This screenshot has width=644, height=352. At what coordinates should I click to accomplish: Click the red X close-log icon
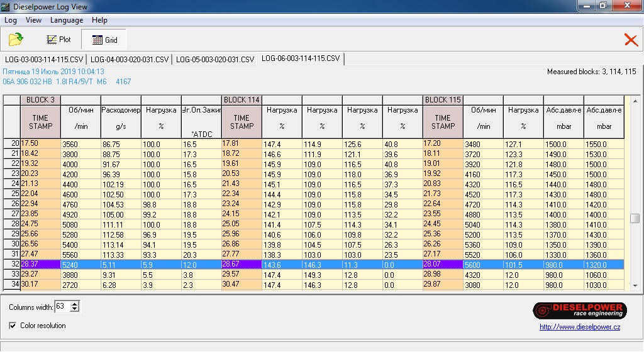tap(631, 40)
